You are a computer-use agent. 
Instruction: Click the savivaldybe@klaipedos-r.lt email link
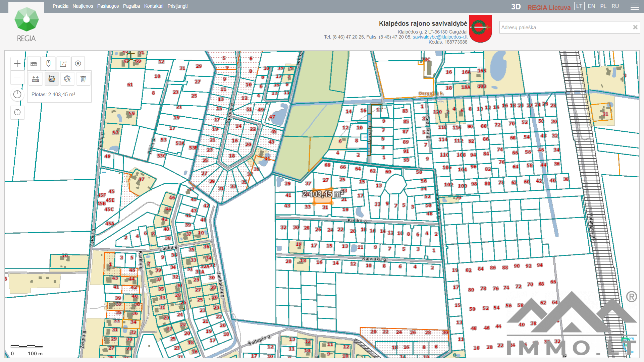(440, 37)
